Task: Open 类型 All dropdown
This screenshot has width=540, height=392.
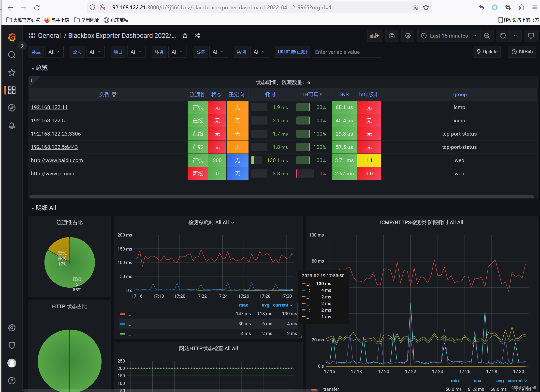Action: tap(54, 52)
